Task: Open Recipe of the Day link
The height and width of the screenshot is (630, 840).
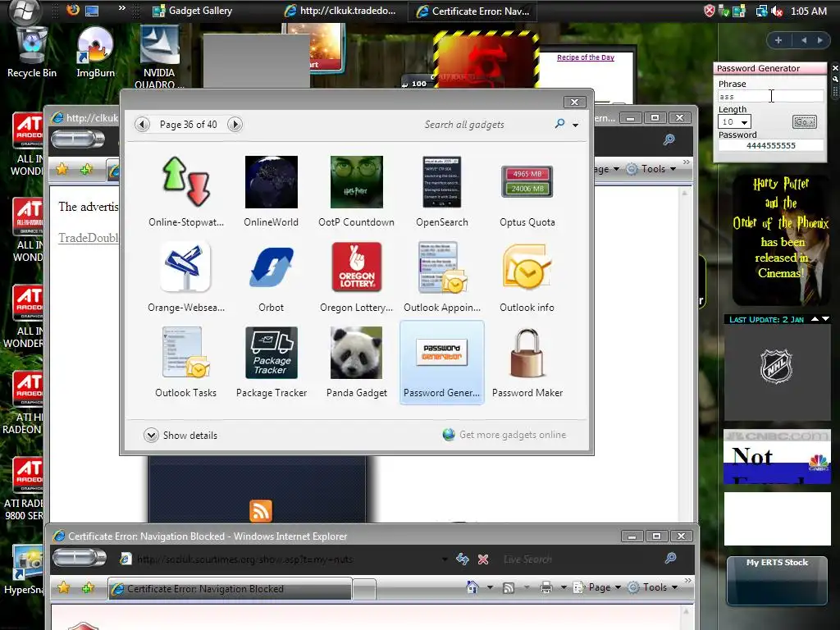Action: 586,57
